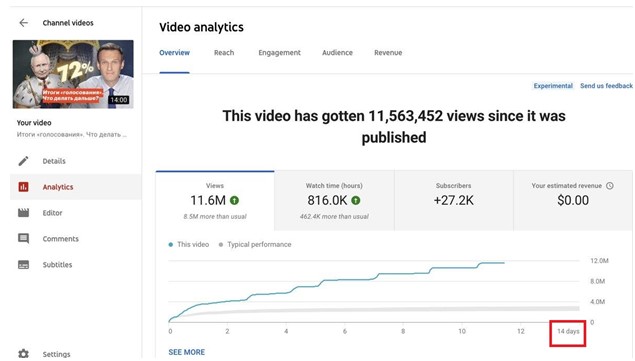This screenshot has height=361, width=635.
Task: Open Analytics in the left sidebar
Action: coord(75,187)
